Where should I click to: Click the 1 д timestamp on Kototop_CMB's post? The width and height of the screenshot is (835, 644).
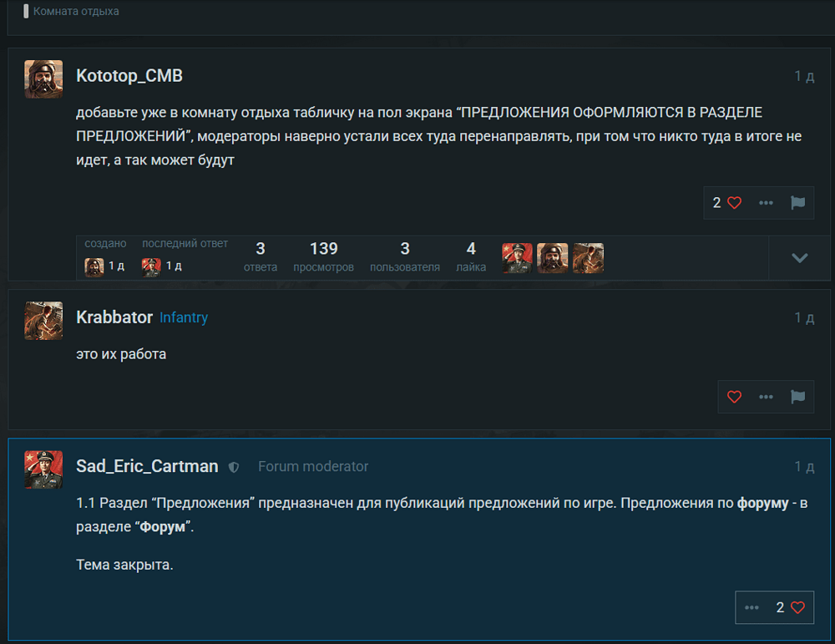tap(804, 77)
